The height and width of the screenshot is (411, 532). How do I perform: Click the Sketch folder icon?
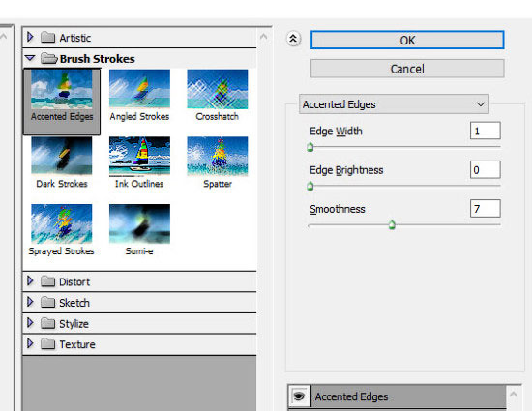(x=47, y=302)
